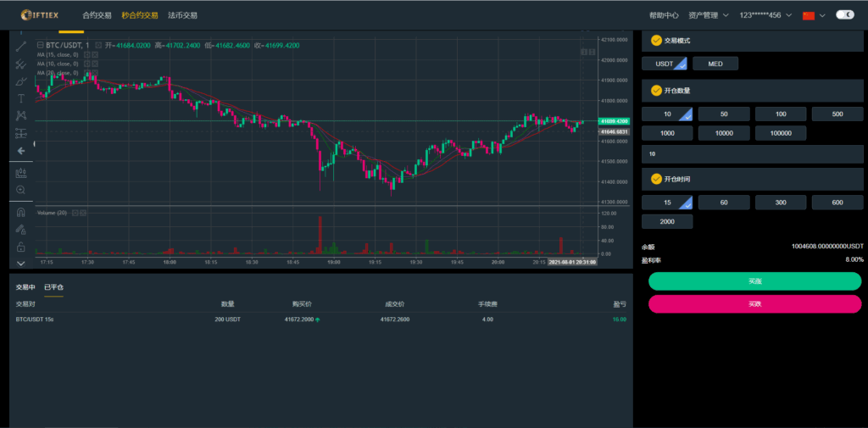Click the red 买跌 button
868x428 pixels.
point(754,304)
